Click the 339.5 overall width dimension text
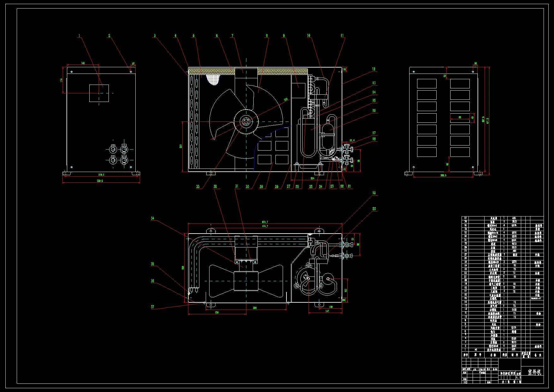The image size is (554, 392). click(100, 181)
